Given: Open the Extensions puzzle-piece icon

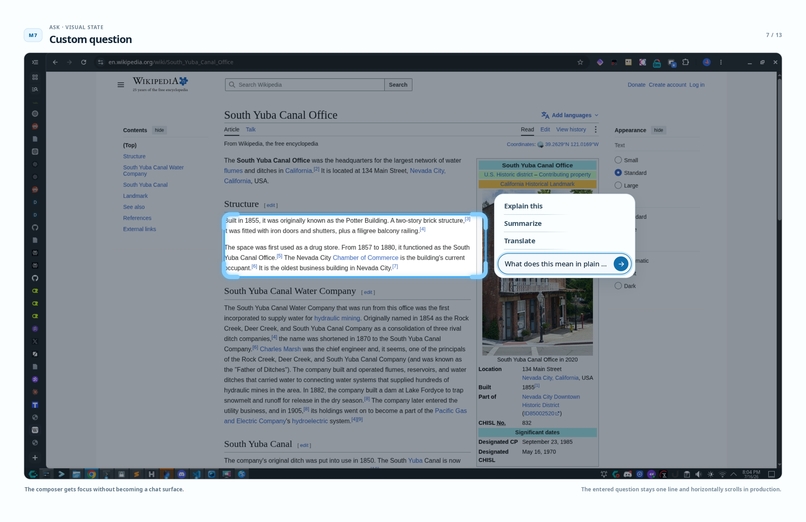Looking at the screenshot, I should pyautogui.click(x=686, y=62).
